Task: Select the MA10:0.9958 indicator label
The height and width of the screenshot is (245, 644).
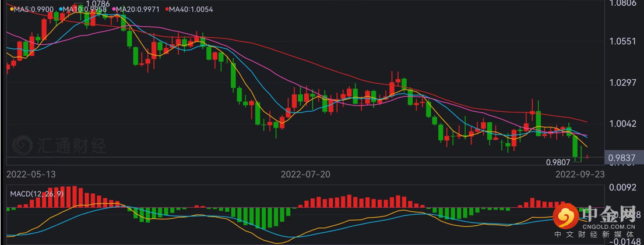Action: (x=87, y=9)
